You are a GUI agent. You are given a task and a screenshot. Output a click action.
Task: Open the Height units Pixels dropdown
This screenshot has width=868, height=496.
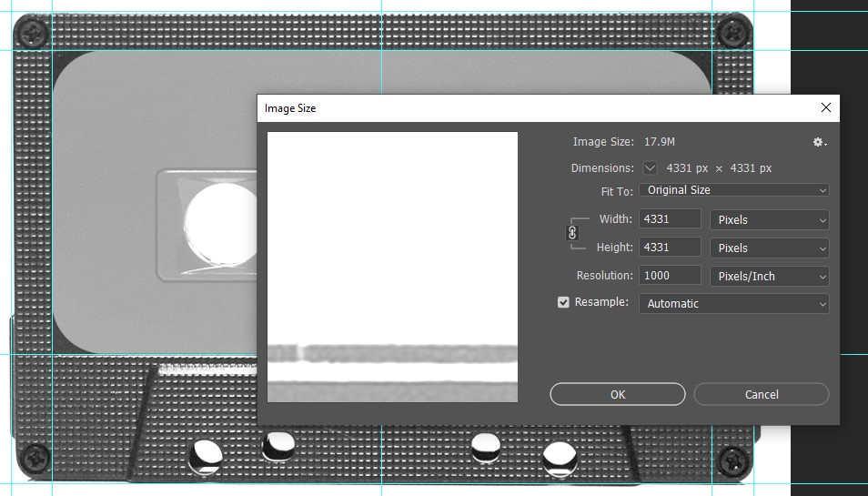pos(769,248)
